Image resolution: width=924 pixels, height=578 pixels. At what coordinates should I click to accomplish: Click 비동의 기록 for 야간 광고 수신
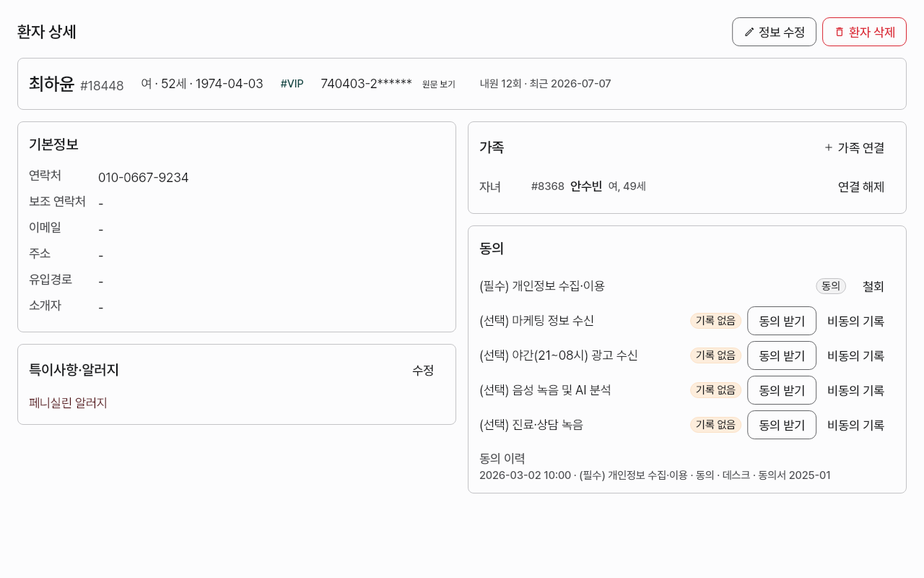click(x=856, y=355)
